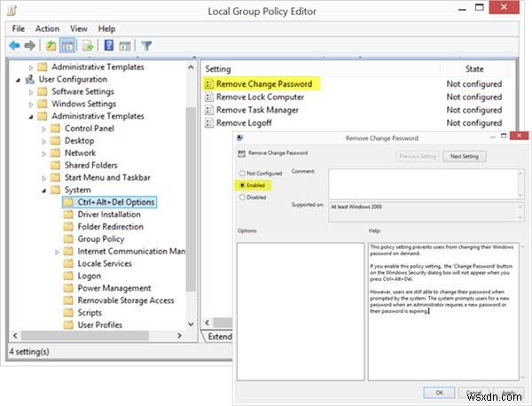Toggle the Show/Hide Console Tree icon
The width and height of the screenshot is (532, 406).
(x=67, y=45)
